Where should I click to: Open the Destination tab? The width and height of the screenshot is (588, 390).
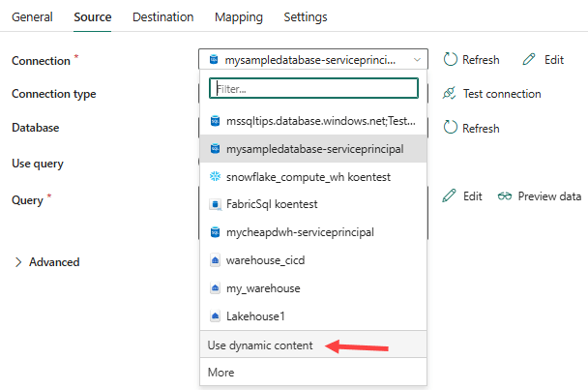[x=162, y=17]
